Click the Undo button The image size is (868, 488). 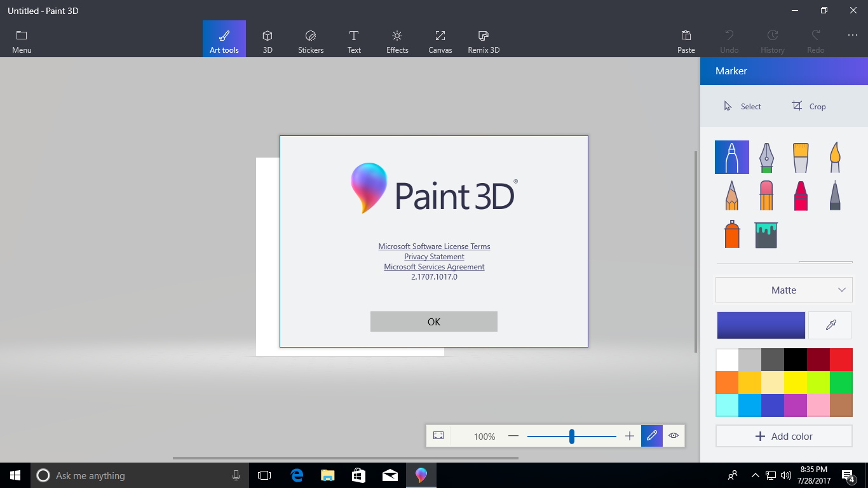point(729,41)
